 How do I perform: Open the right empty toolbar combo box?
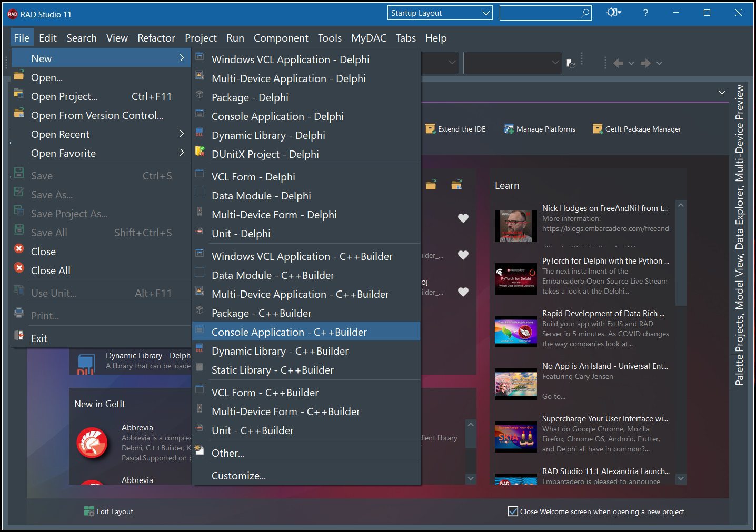[x=513, y=63]
